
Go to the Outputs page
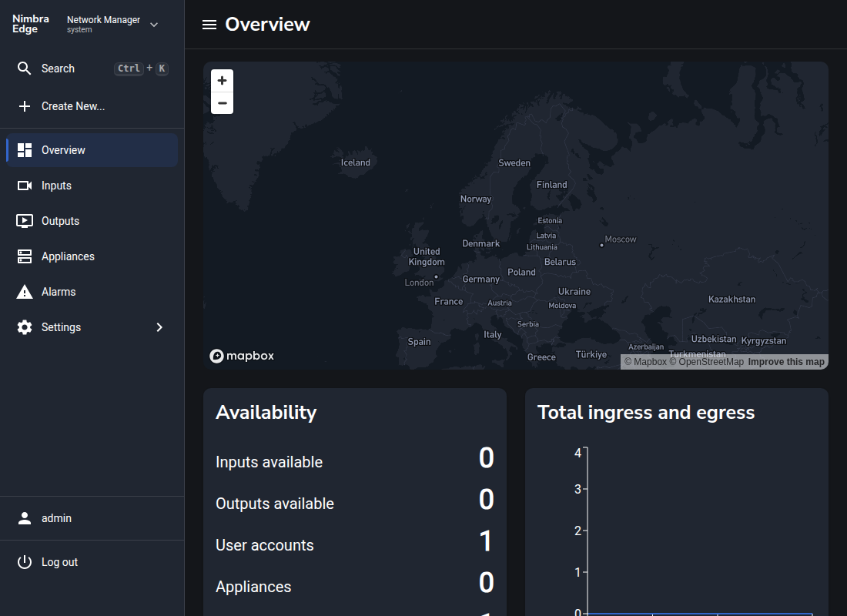tap(92, 221)
